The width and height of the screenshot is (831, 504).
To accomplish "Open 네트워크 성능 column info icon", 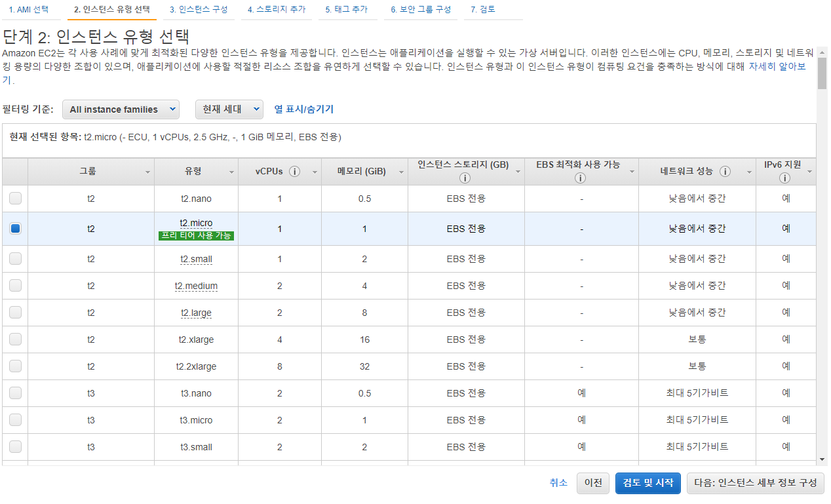I will coord(725,171).
